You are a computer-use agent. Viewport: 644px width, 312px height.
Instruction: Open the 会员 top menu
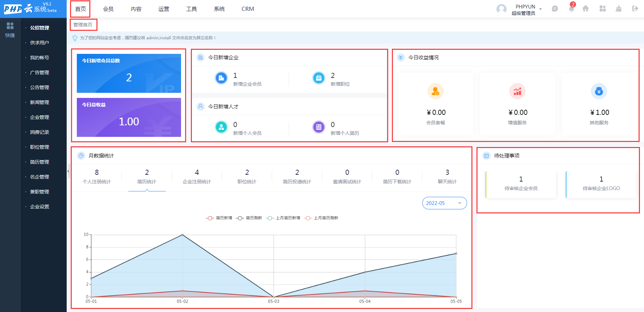point(108,9)
